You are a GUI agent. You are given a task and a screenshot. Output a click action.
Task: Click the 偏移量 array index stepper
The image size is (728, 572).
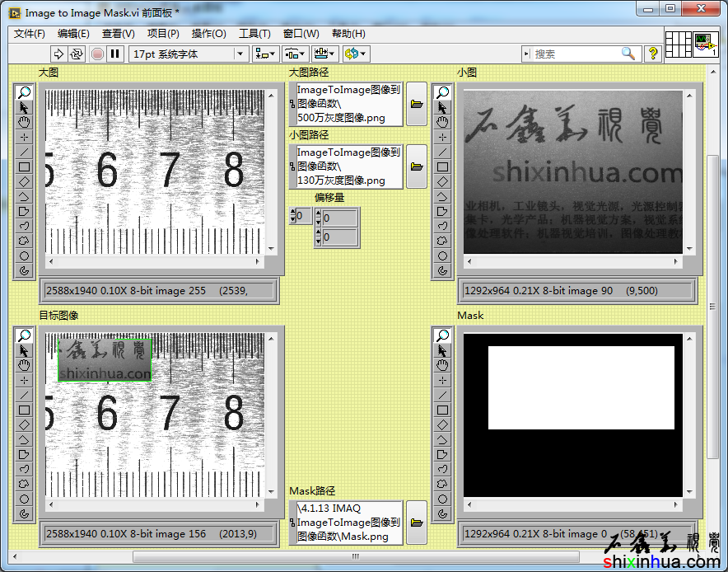click(294, 216)
